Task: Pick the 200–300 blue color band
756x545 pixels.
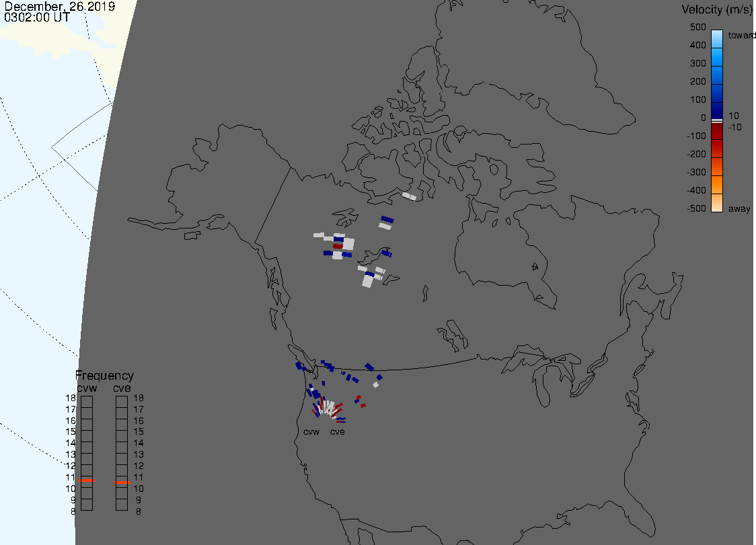Action: (x=717, y=75)
